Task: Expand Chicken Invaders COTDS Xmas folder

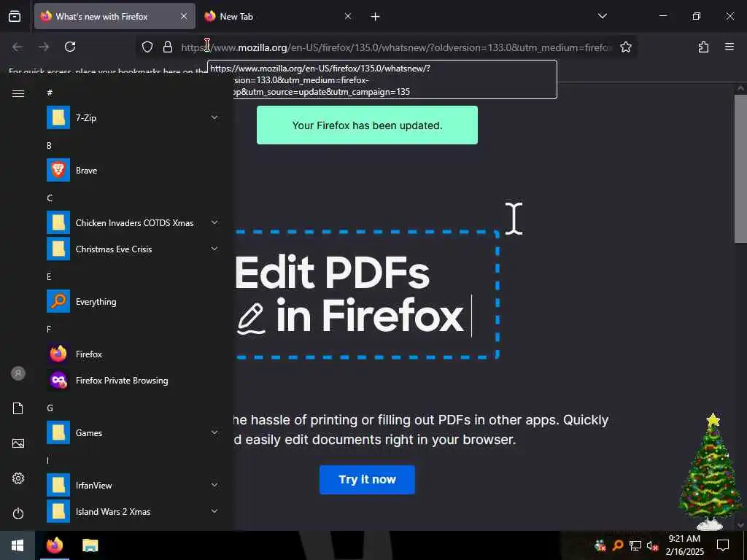Action: click(x=133, y=223)
